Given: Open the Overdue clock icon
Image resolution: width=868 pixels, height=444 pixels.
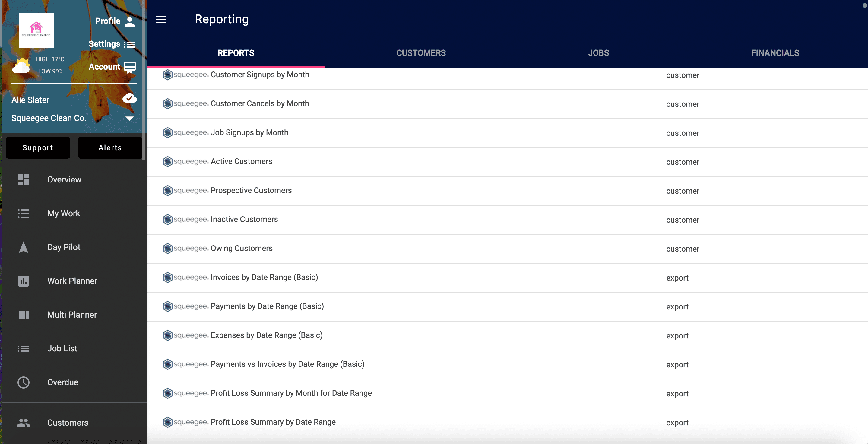Looking at the screenshot, I should click(x=23, y=382).
